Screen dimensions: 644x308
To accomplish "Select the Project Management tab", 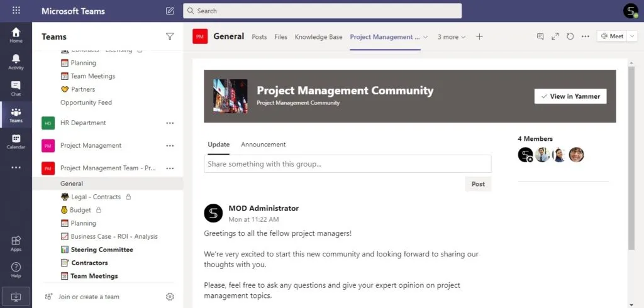I will click(x=385, y=37).
